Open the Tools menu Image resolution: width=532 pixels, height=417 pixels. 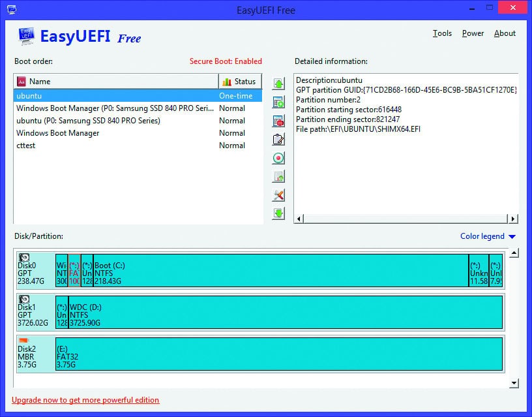[442, 33]
